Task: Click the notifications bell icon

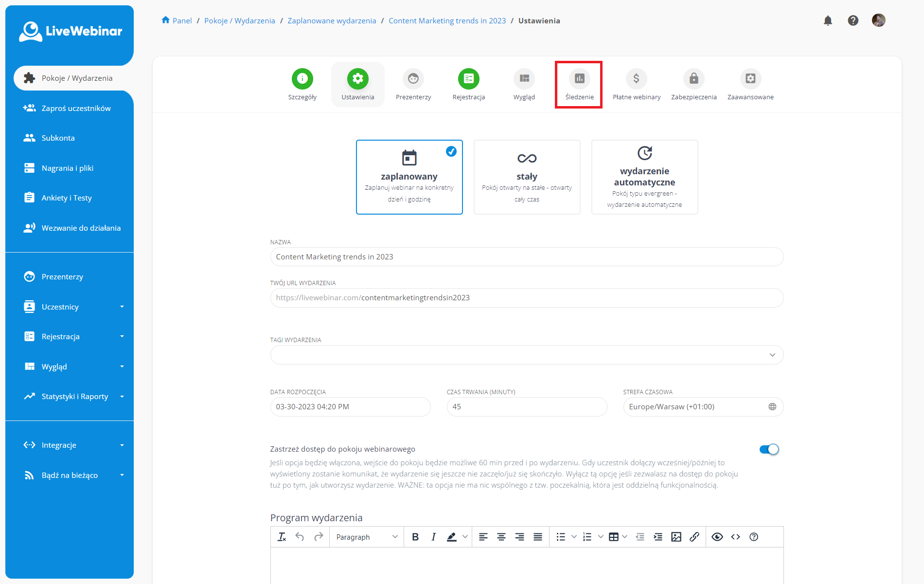Action: (828, 20)
